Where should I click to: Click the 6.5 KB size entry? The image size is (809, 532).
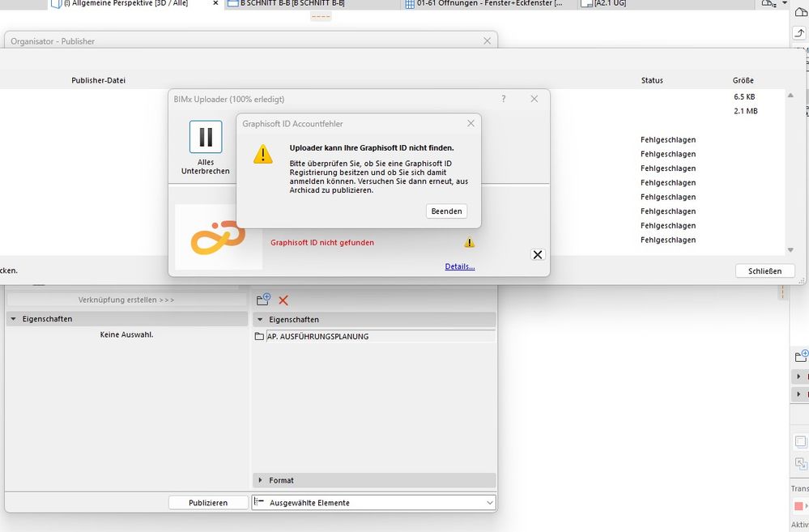(x=744, y=96)
